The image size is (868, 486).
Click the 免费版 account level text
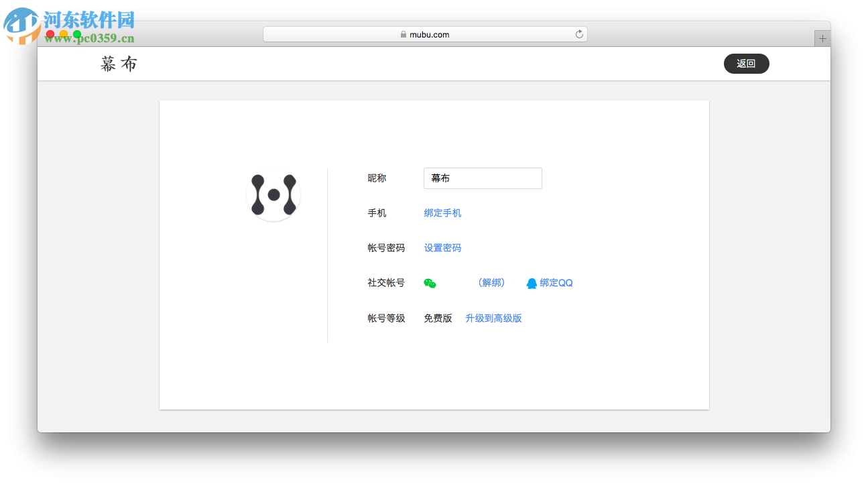[x=438, y=318]
